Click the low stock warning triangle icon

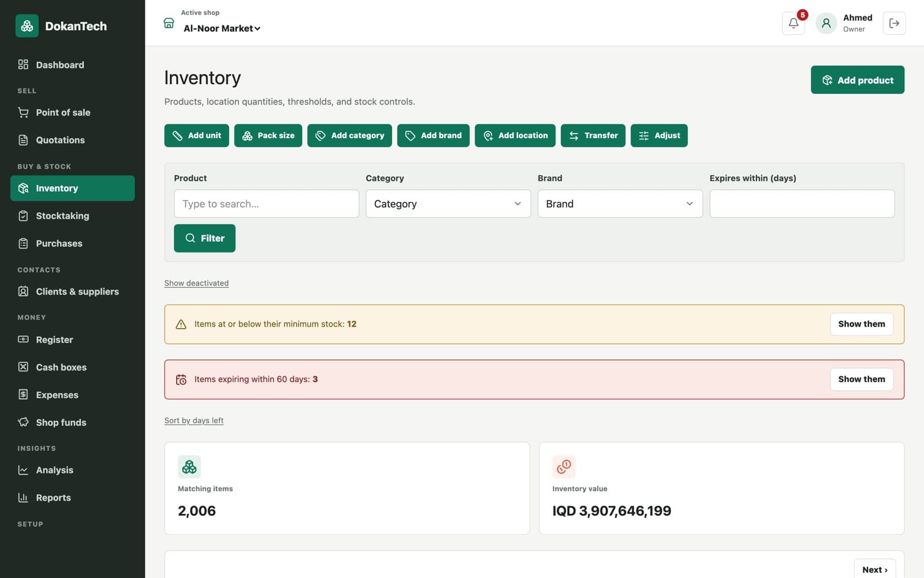pos(181,324)
